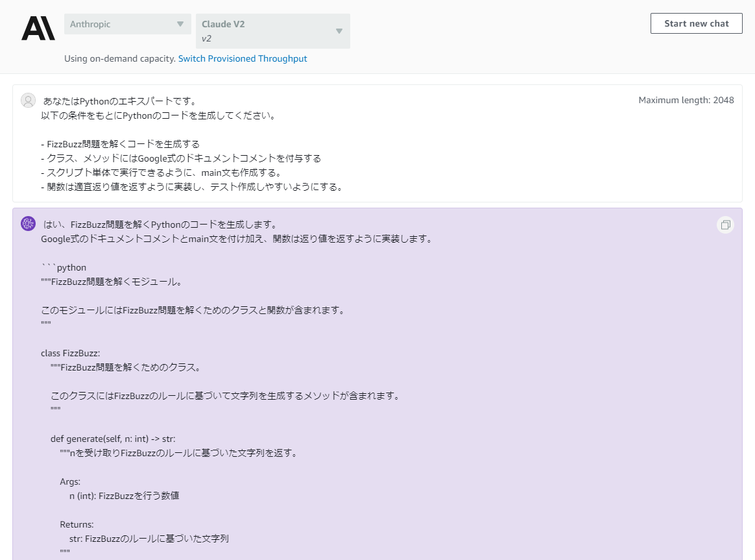Click the line mentioning Google式のドキュメントコメントを付与する
The height and width of the screenshot is (560, 755).
coord(181,158)
